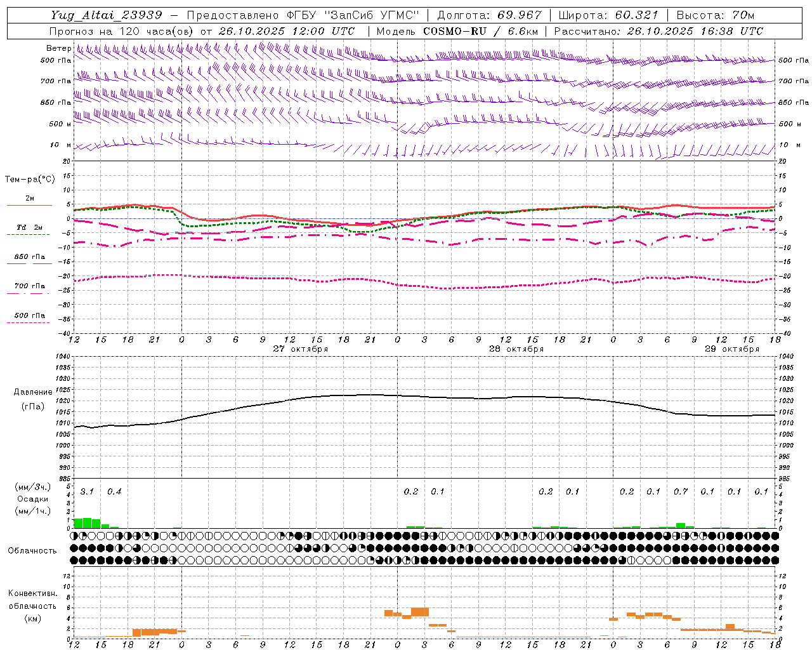Click the date label "29 октября"

tap(732, 349)
